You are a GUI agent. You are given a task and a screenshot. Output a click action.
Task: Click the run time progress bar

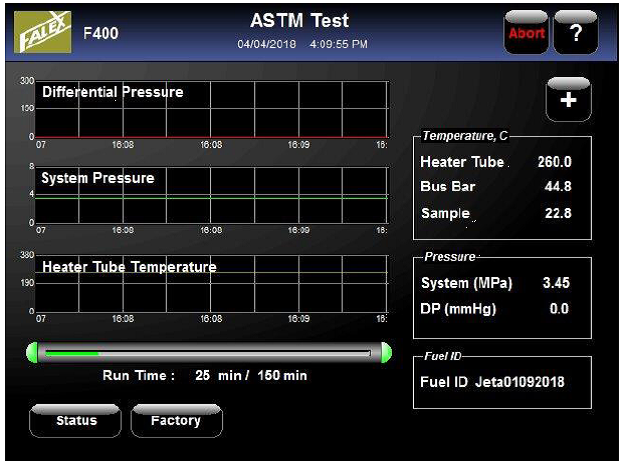click(210, 352)
